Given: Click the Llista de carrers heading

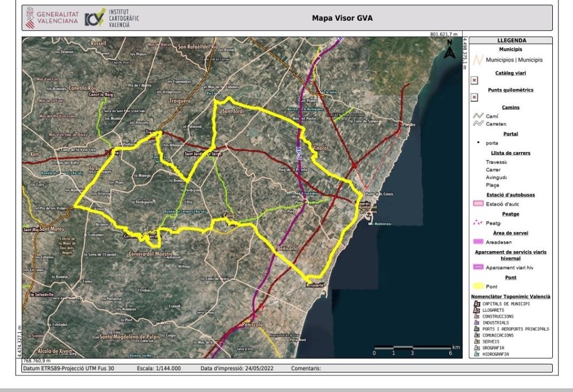Looking at the screenshot, I should [x=510, y=153].
